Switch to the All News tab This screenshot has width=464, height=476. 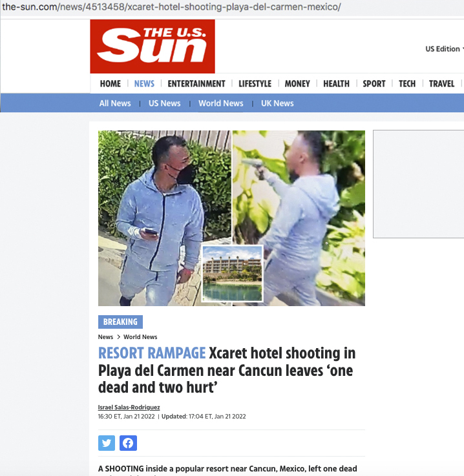point(115,103)
